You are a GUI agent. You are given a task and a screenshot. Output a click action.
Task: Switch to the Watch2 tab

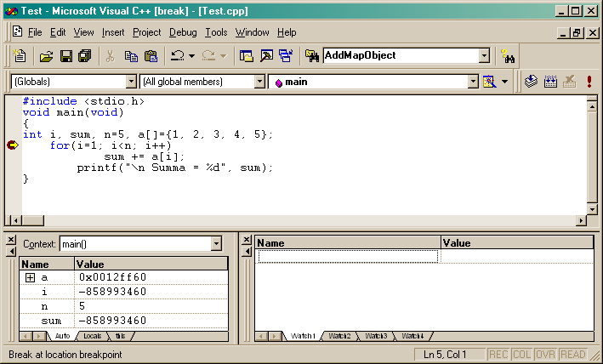tap(339, 336)
